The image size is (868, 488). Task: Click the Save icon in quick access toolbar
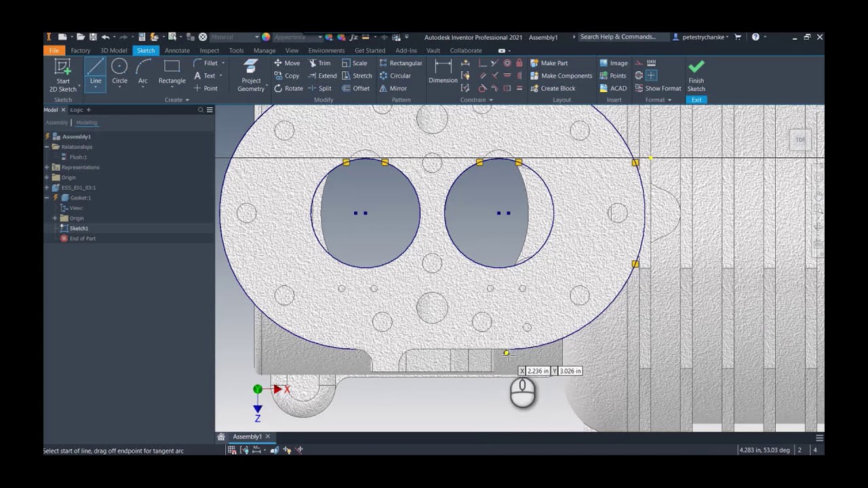click(93, 37)
